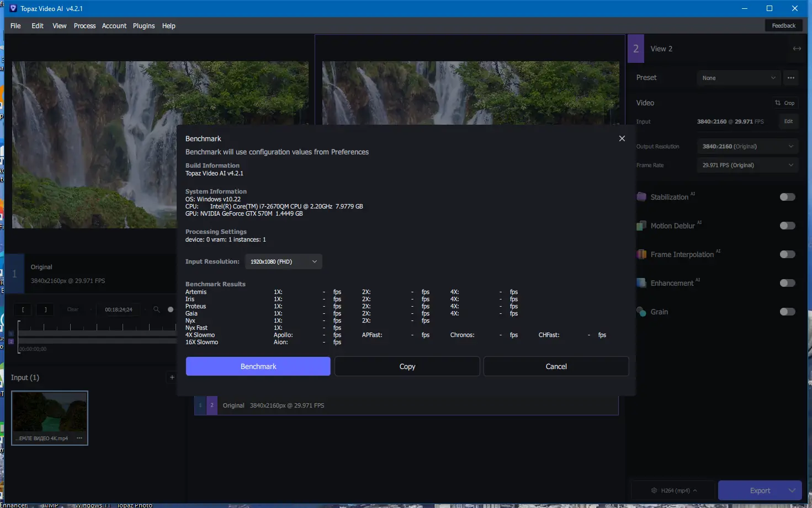Click the Enhancement filter icon
812x508 pixels.
[641, 283]
